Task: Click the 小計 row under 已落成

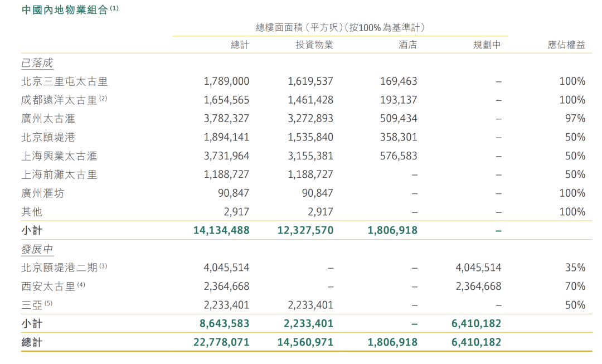Action: (29, 230)
